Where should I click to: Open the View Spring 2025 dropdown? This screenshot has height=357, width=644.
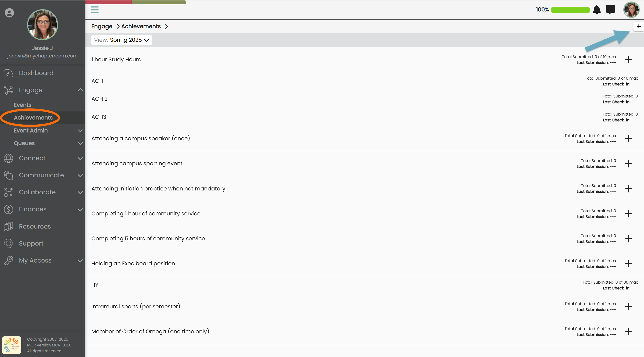point(122,40)
